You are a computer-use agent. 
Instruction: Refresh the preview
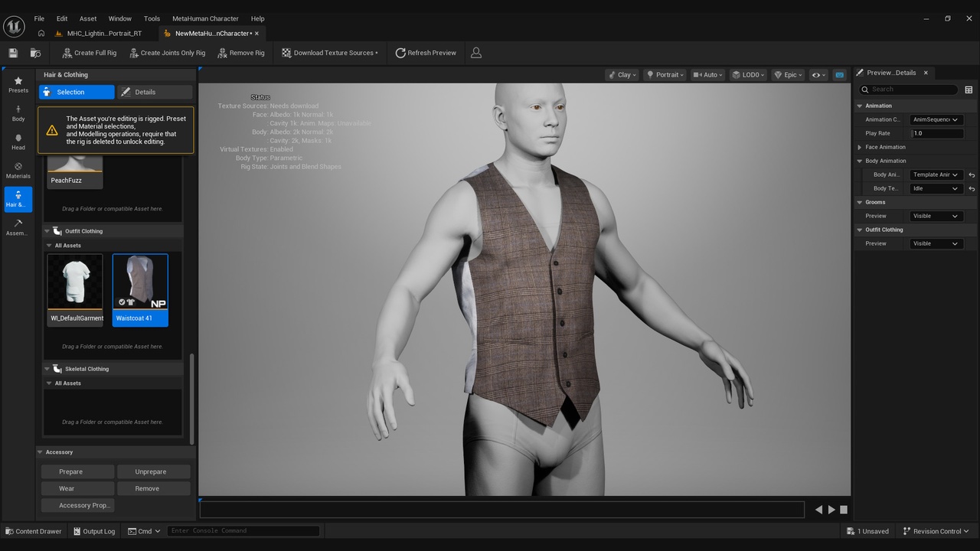[426, 53]
